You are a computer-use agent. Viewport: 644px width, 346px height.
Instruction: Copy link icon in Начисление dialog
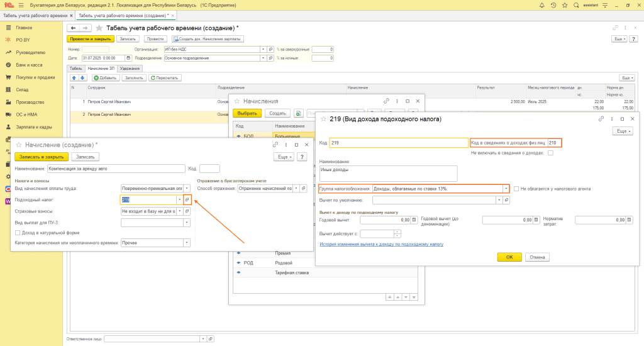click(275, 145)
